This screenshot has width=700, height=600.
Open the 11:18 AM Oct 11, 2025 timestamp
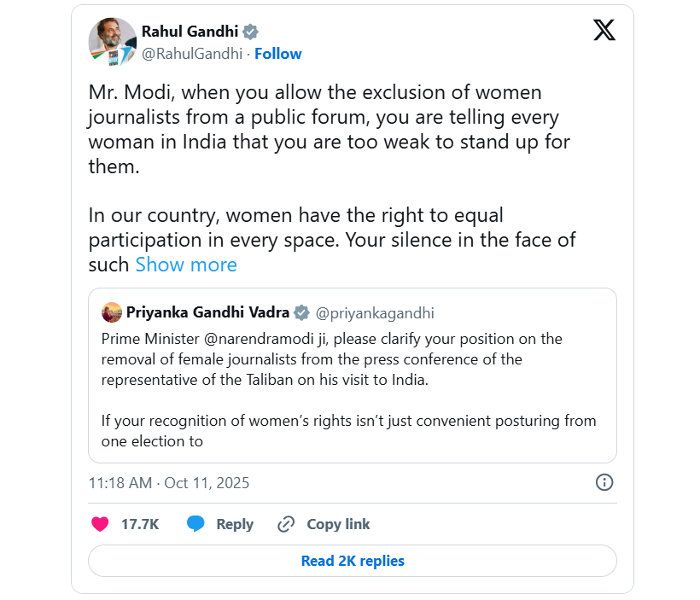pos(169,483)
